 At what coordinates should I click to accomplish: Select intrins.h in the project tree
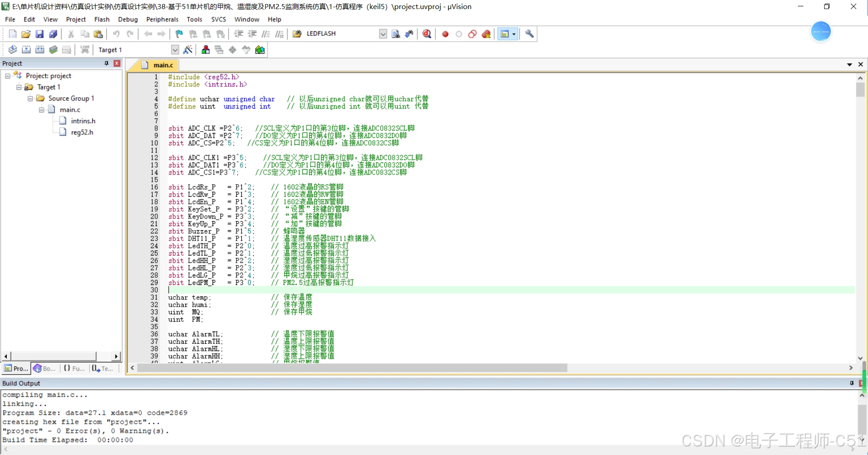click(x=83, y=121)
